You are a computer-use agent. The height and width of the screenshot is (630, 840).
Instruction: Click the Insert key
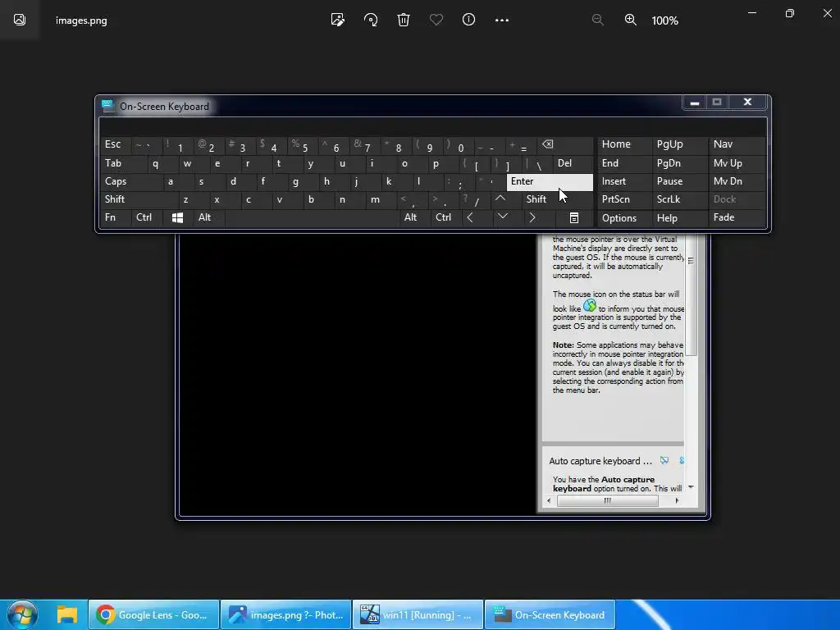(624, 181)
